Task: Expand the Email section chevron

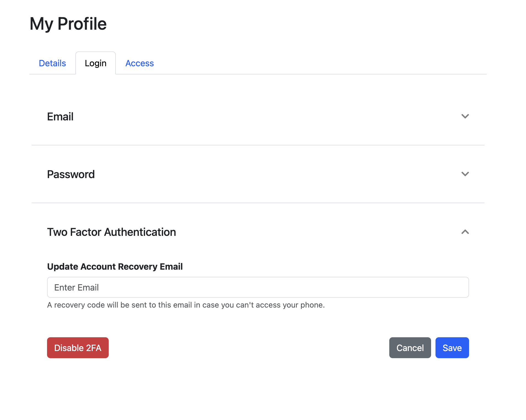Action: pos(465,116)
